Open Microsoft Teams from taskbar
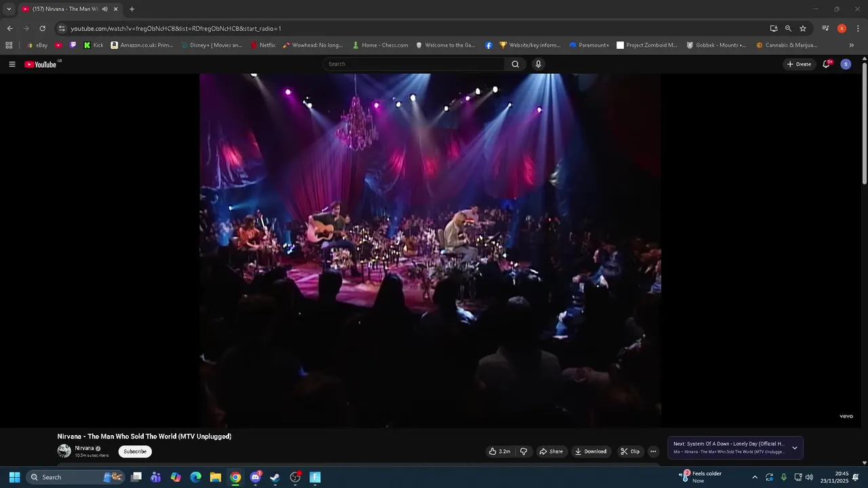This screenshot has width=868, height=488. [156, 477]
